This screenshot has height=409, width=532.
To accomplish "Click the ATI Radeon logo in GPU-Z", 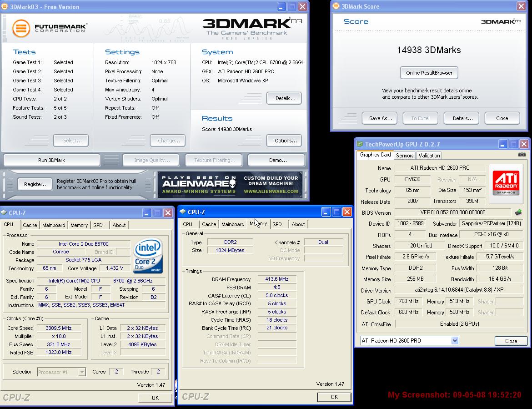I will tap(506, 184).
